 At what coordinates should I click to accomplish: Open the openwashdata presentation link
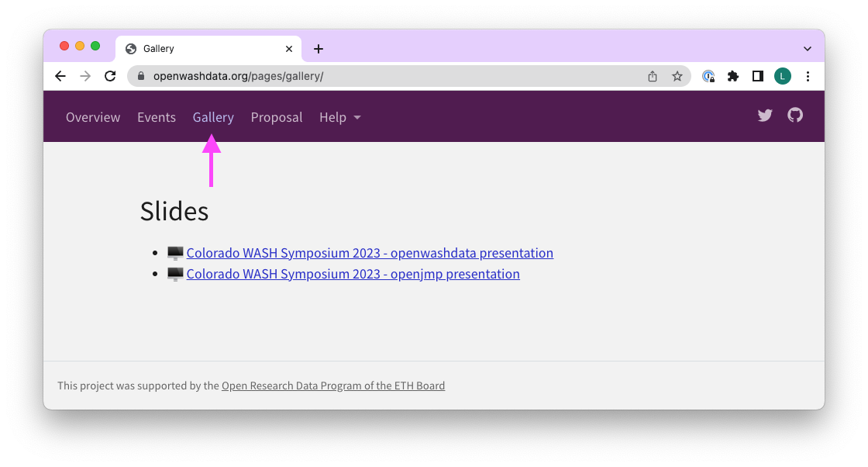(370, 252)
